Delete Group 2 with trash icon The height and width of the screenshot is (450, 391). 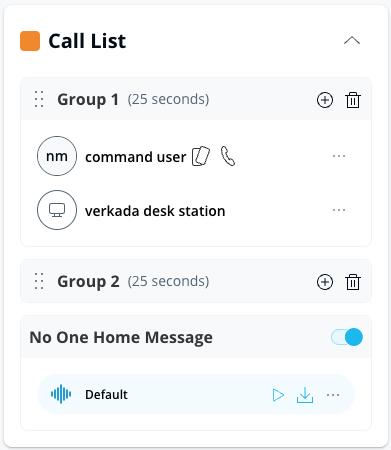click(x=353, y=282)
